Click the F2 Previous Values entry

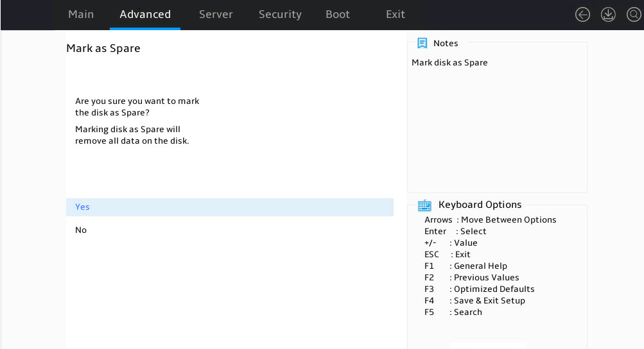coord(471,278)
